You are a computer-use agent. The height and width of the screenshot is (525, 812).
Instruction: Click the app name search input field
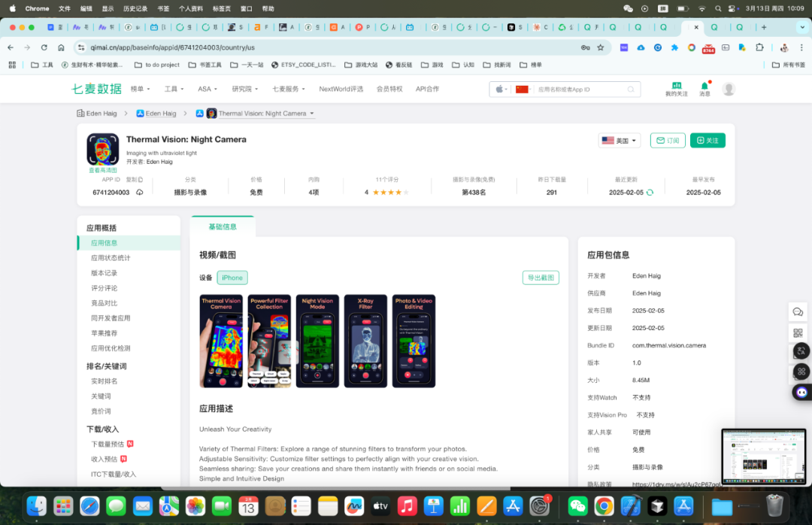[580, 90]
